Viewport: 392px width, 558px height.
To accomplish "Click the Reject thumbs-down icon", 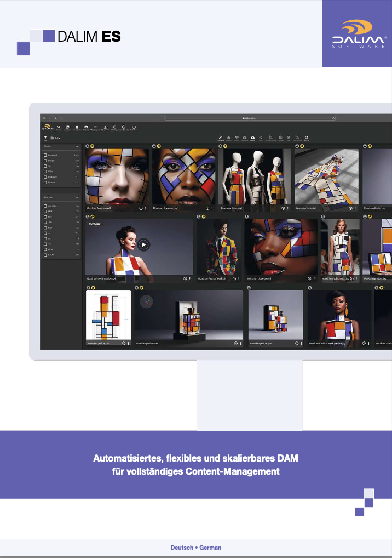I will [x=237, y=138].
